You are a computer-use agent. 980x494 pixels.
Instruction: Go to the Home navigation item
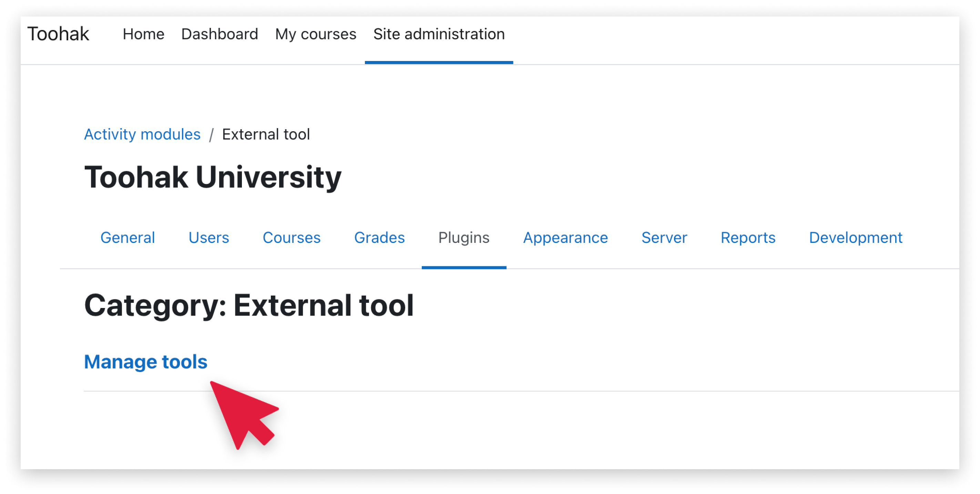coord(143,34)
